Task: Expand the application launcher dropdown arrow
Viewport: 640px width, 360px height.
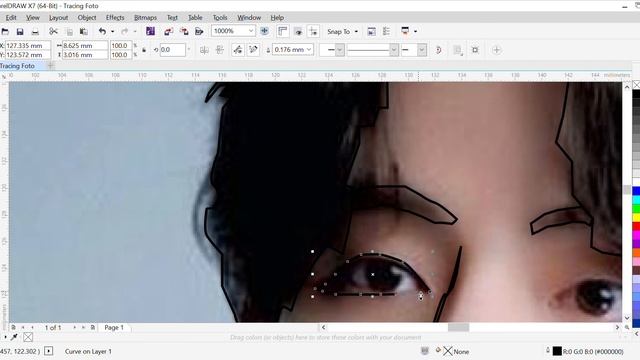Action: click(x=416, y=31)
